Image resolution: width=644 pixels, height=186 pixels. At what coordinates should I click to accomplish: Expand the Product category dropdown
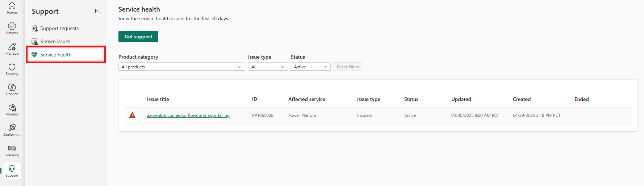coord(182,67)
